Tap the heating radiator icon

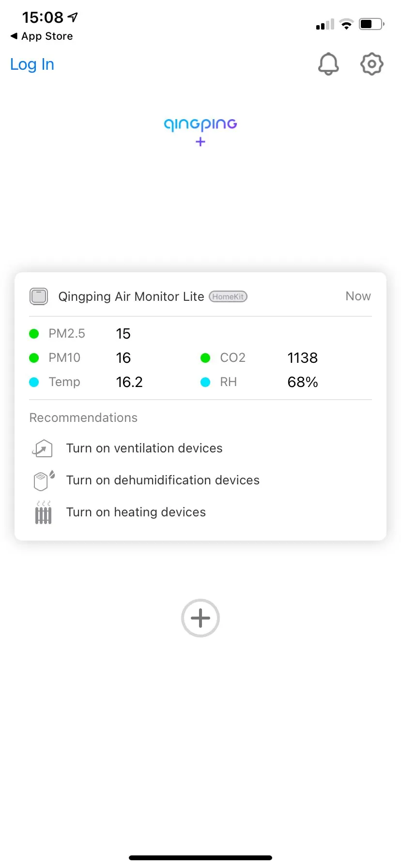[43, 512]
